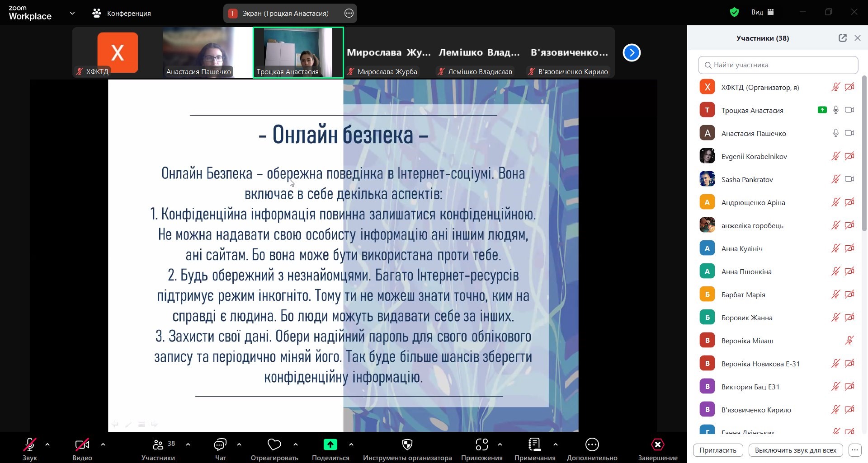This screenshot has width=868, height=463.
Task: Open the Приложения apps icon
Action: tap(481, 445)
